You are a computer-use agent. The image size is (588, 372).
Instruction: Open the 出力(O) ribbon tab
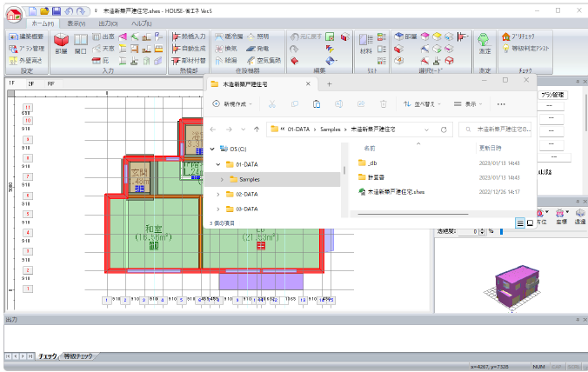coord(109,23)
